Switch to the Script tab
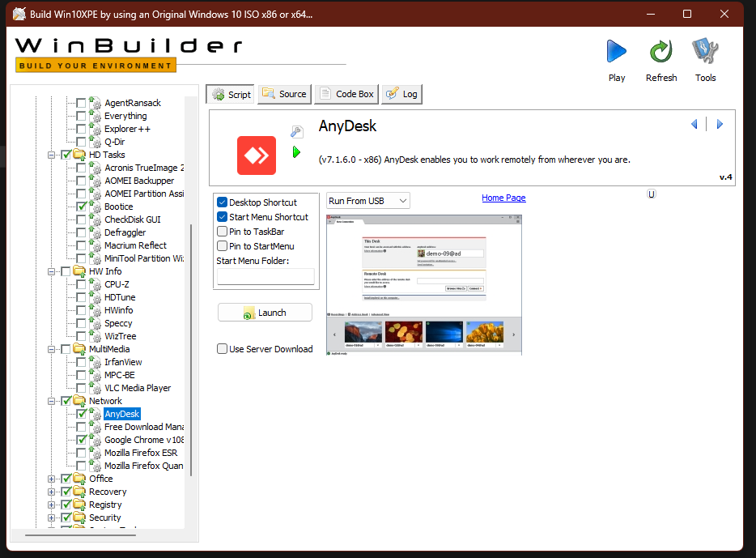This screenshot has width=756, height=558. point(231,94)
